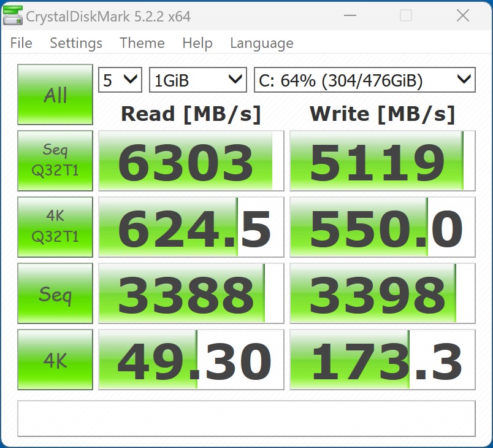Image resolution: width=493 pixels, height=448 pixels.
Task: Open the File menu
Action: tap(21, 43)
